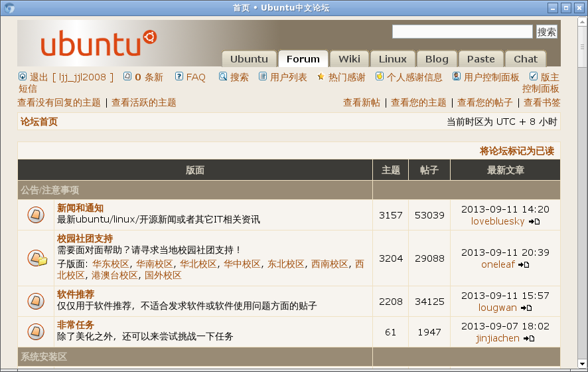Open latest post icon next to lovebluesky
Viewport: 588px width, 372px height.
pos(534,221)
